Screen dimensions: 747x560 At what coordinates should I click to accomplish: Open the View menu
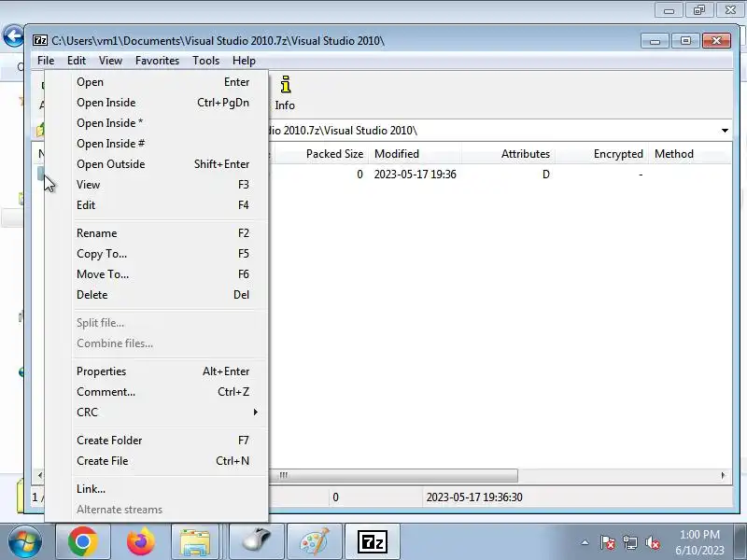(110, 61)
